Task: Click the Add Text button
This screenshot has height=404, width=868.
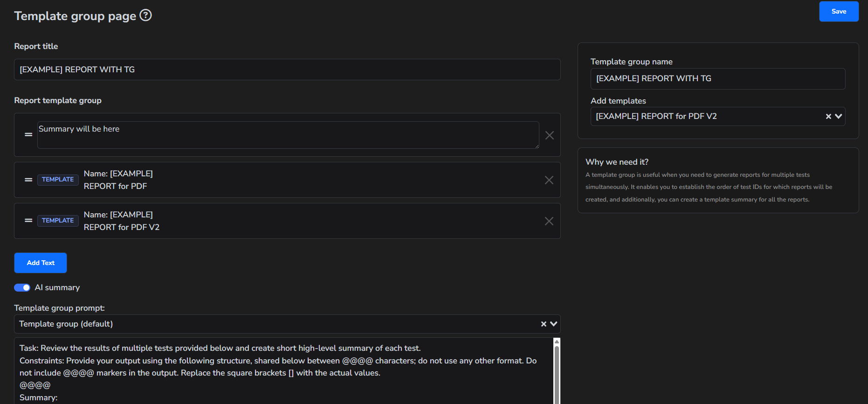Action: click(x=41, y=263)
